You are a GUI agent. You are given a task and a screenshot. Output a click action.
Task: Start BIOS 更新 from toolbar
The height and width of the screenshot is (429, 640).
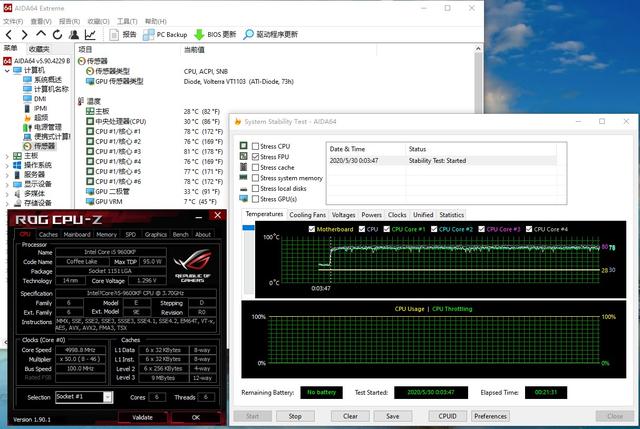215,35
